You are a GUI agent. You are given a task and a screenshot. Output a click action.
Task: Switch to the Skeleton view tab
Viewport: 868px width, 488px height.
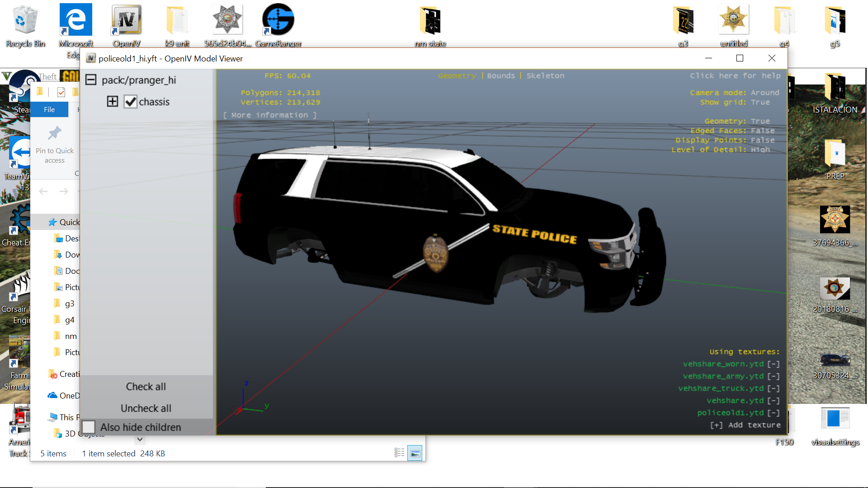coord(545,76)
